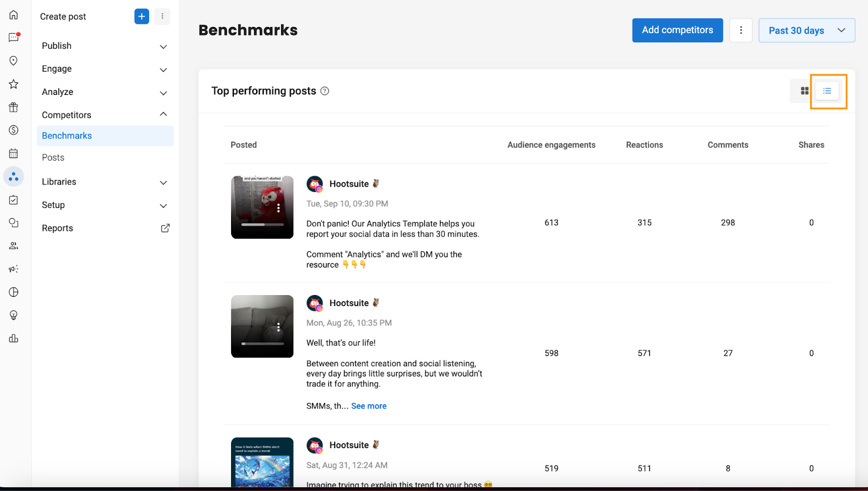
Task: Open the three-dot menu beside Add competitors
Action: pyautogui.click(x=741, y=30)
